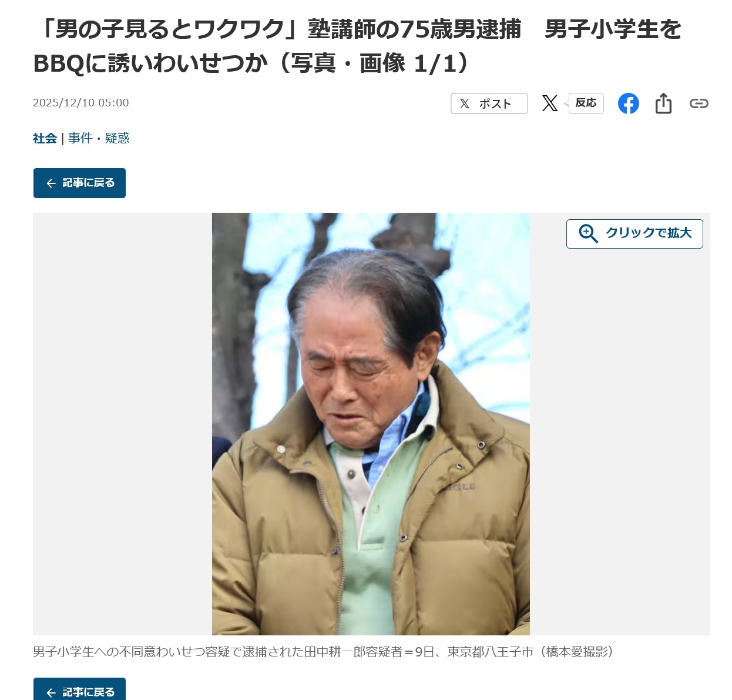Viewport: 732px width, 700px height.
Task: Go back using the top 記事に戻る button
Action: pos(79,183)
